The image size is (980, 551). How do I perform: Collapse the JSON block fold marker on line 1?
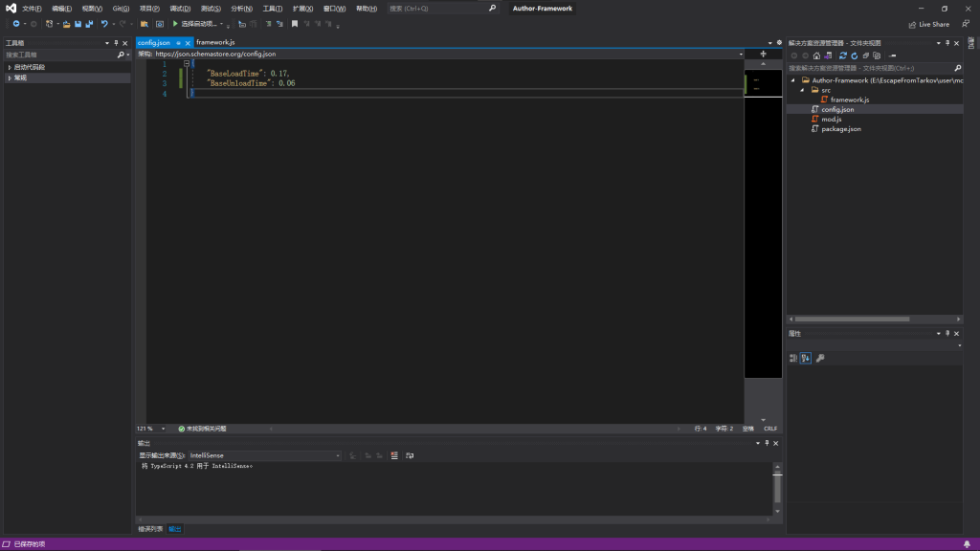[187, 64]
